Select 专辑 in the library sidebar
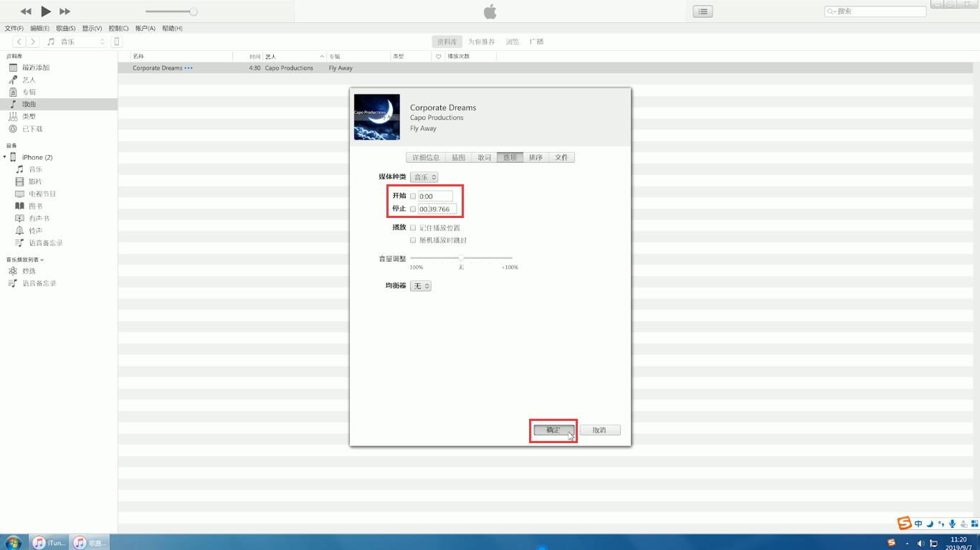Viewport: 980px width, 550px height. point(29,92)
